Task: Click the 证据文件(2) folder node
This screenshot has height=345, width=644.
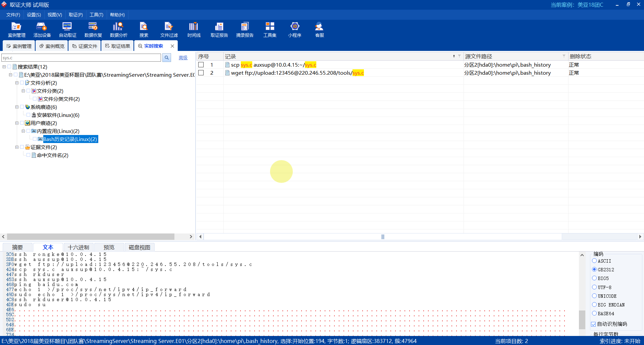Action: pos(44,147)
